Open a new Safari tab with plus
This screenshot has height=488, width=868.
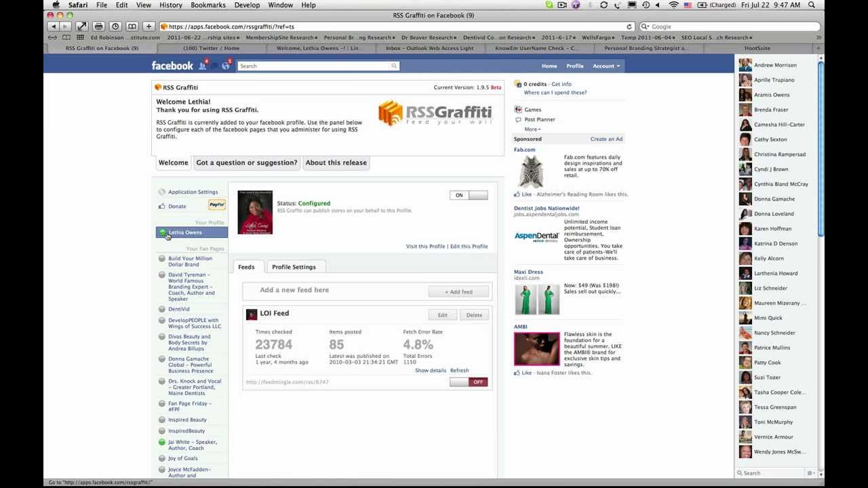[818, 48]
